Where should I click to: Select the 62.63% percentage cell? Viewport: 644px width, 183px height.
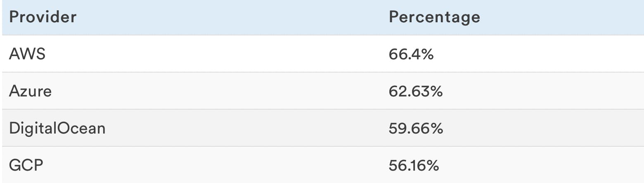point(415,91)
